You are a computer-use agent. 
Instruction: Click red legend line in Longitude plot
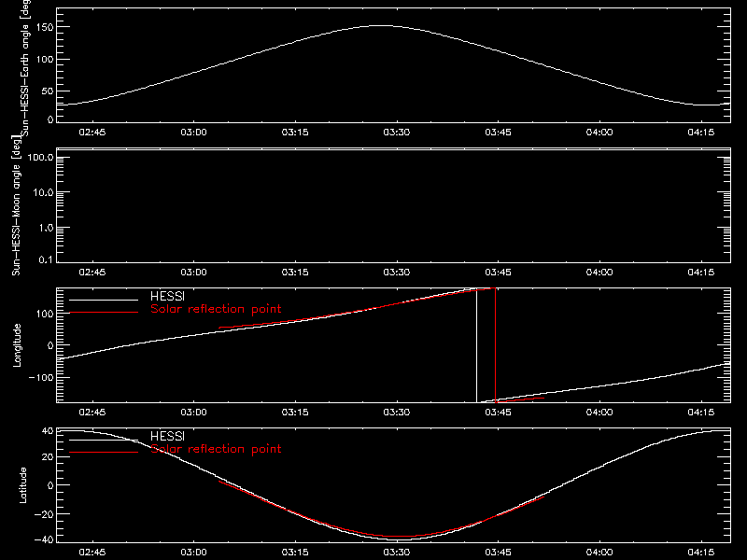[x=104, y=313]
